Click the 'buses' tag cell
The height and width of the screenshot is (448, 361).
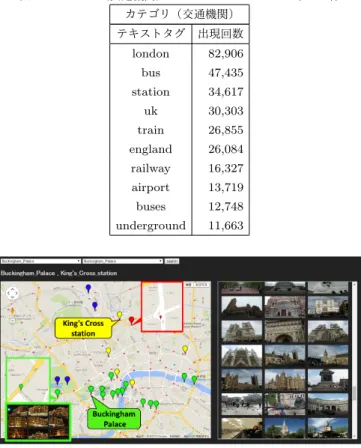coord(151,206)
